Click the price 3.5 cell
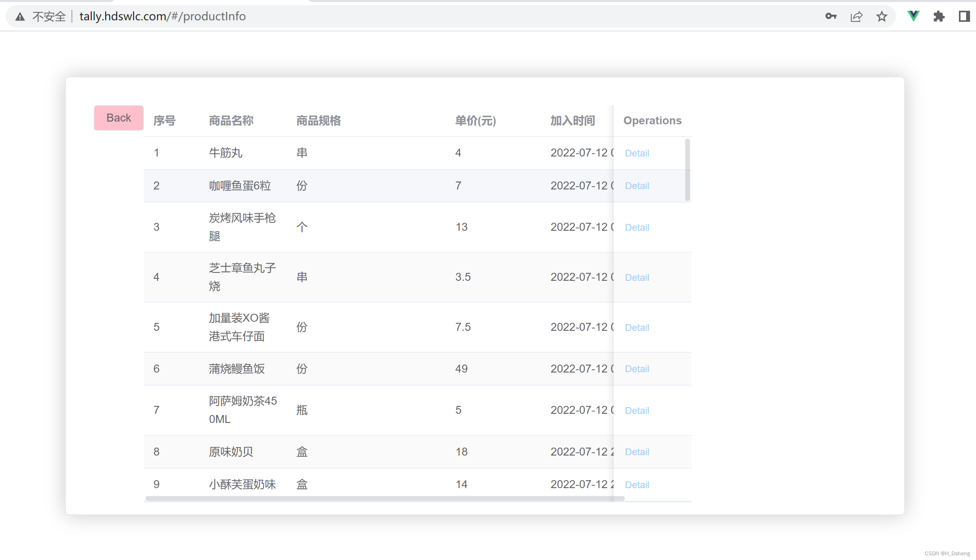The width and height of the screenshot is (976, 560). tap(463, 277)
